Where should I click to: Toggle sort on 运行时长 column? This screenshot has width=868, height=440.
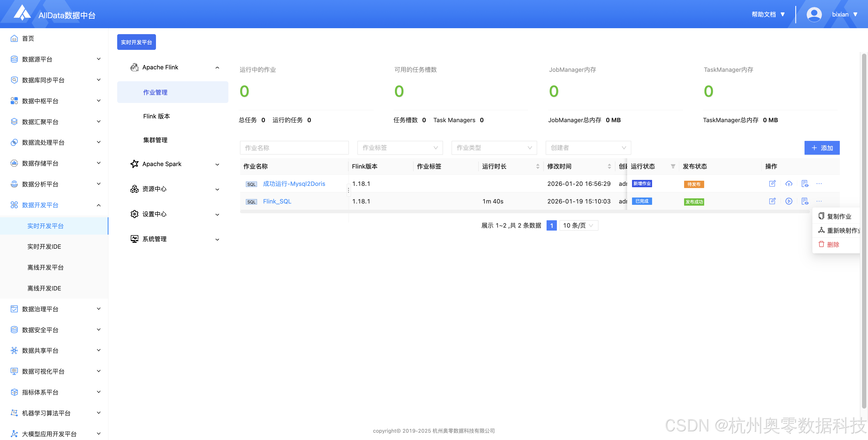point(537,166)
